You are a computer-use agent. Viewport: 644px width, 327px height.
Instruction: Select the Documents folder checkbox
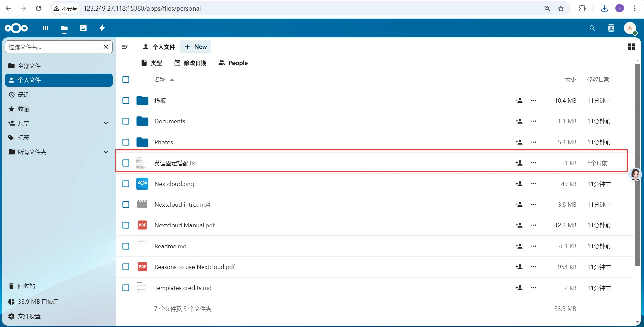click(126, 121)
